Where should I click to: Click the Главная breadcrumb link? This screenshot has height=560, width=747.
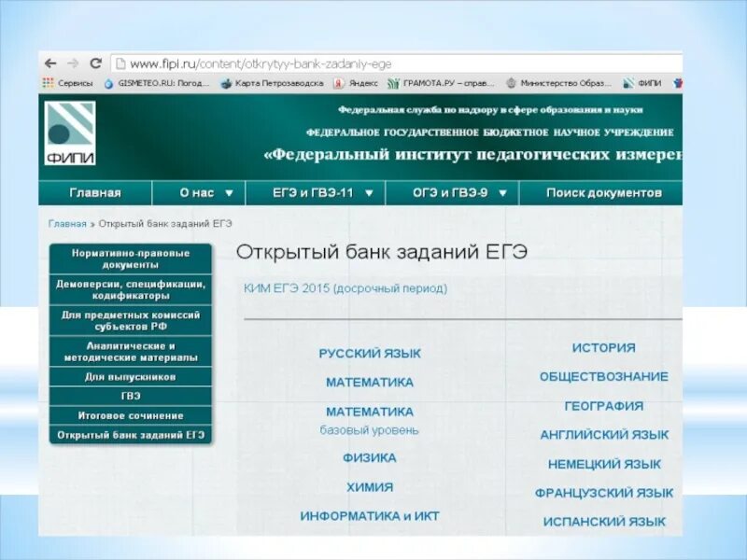tap(67, 224)
